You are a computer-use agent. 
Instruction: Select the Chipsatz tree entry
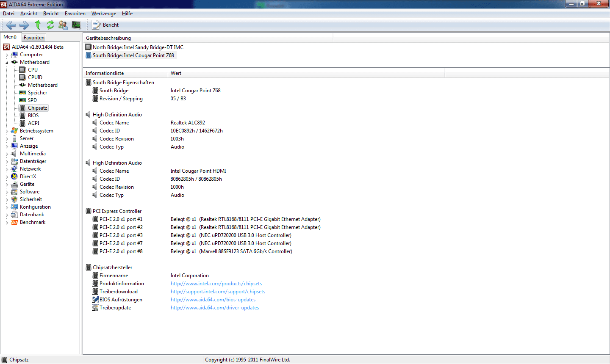[37, 108]
